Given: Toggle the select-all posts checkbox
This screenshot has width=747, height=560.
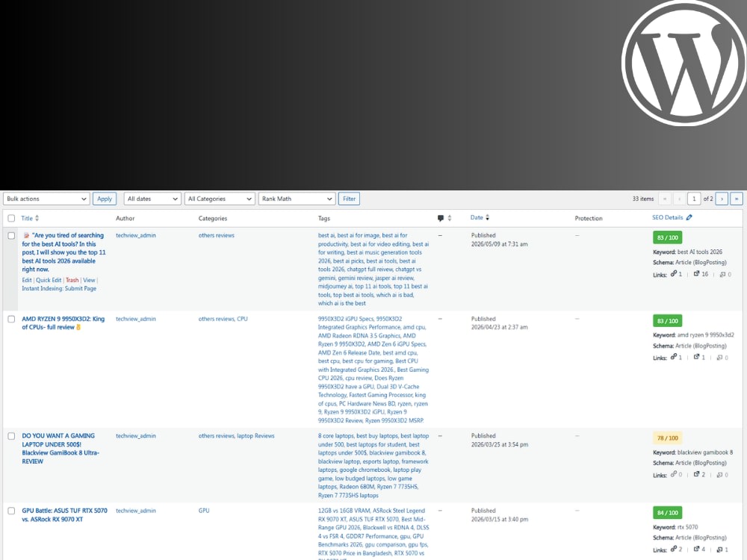Looking at the screenshot, I should tap(11, 218).
